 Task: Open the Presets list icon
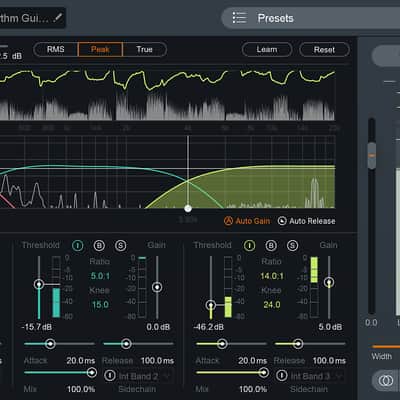tap(239, 18)
